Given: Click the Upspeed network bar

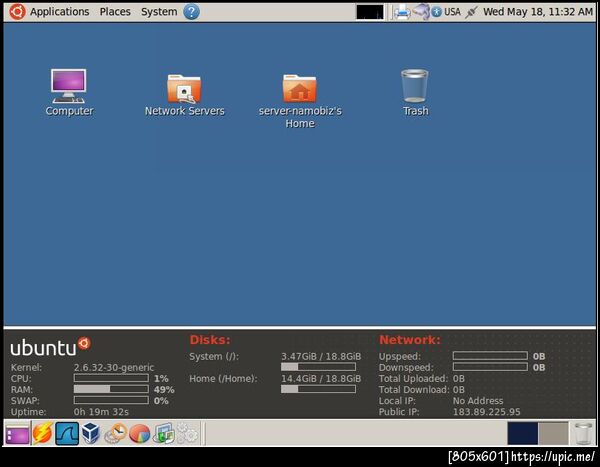Looking at the screenshot, I should click(x=490, y=356).
